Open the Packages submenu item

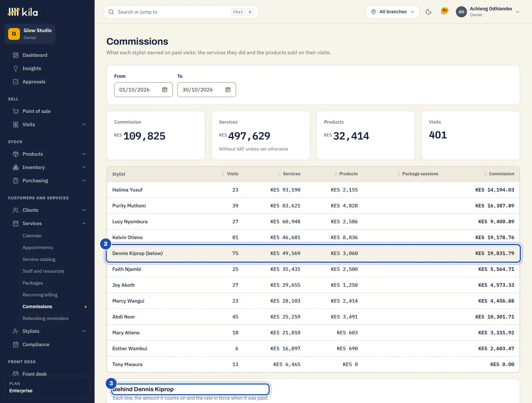tap(33, 283)
